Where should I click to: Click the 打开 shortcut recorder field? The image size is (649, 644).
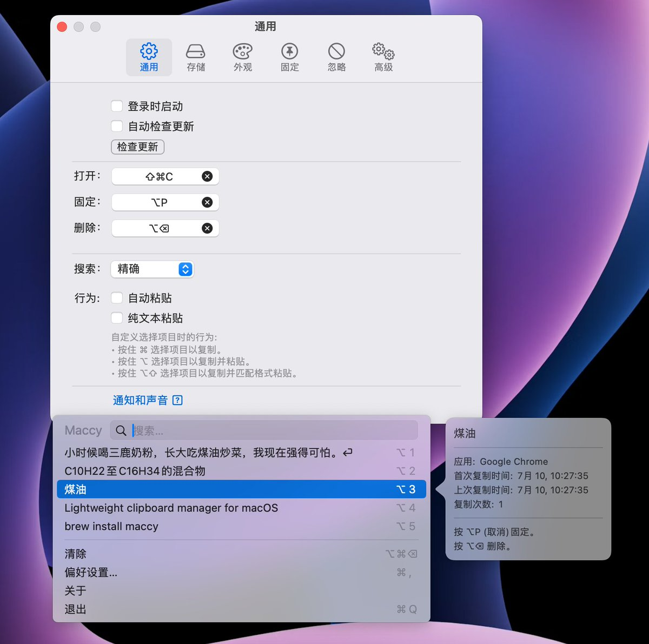point(165,176)
